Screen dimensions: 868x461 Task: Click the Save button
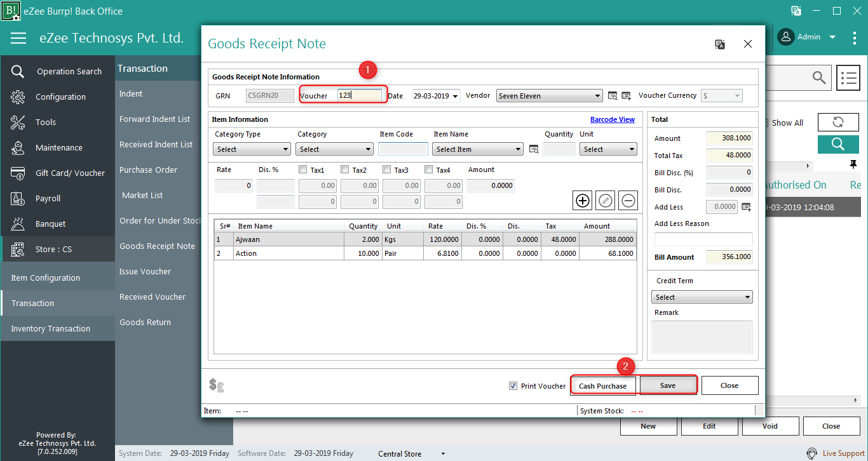point(668,385)
